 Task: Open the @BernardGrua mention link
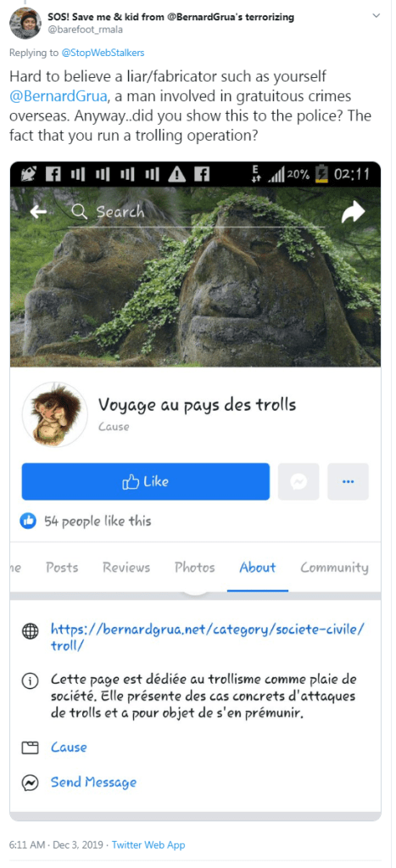click(58, 97)
